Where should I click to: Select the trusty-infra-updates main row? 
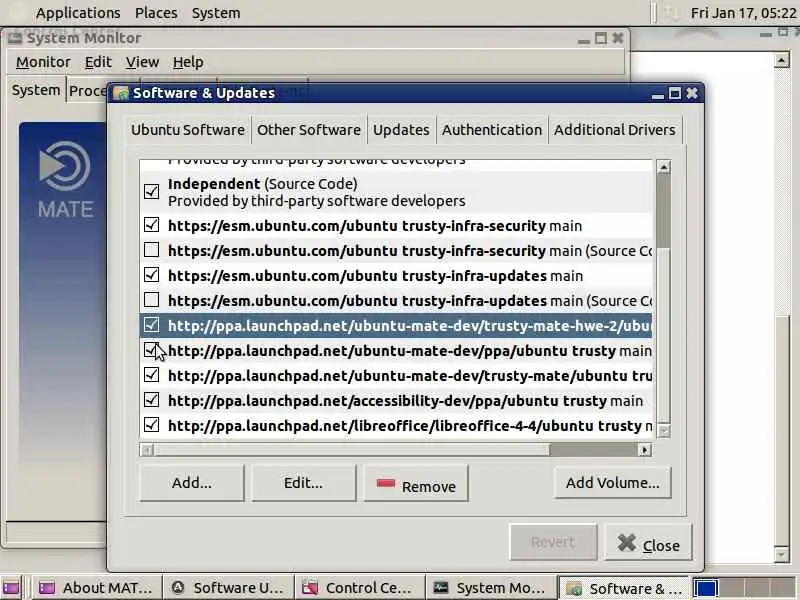pos(395,275)
